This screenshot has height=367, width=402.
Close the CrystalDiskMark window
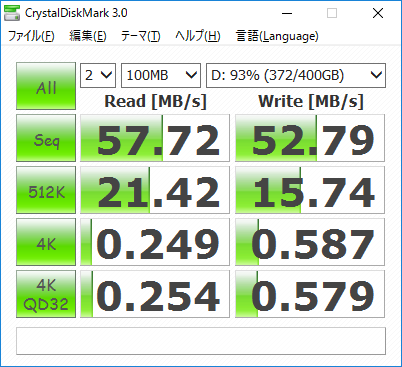pyautogui.click(x=378, y=13)
